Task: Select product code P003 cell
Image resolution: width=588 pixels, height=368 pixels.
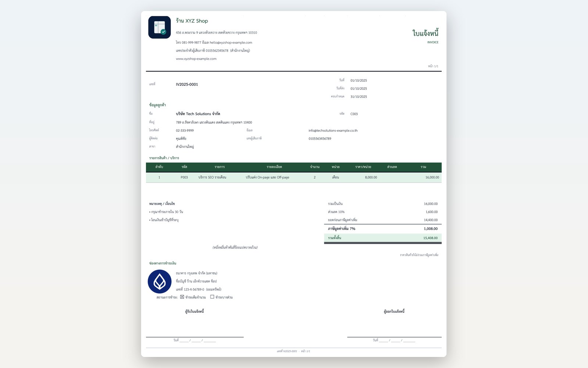Action: point(184,177)
